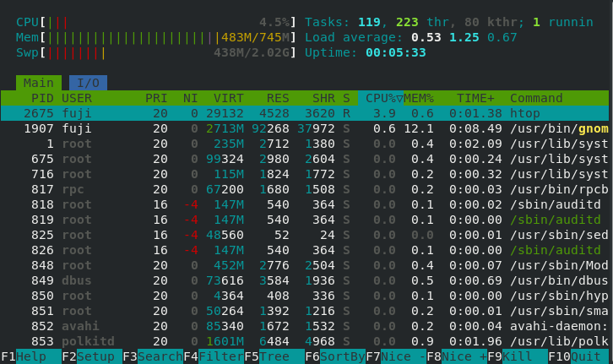Sort by Command column header
This screenshot has height=364, width=613.
pos(536,98)
